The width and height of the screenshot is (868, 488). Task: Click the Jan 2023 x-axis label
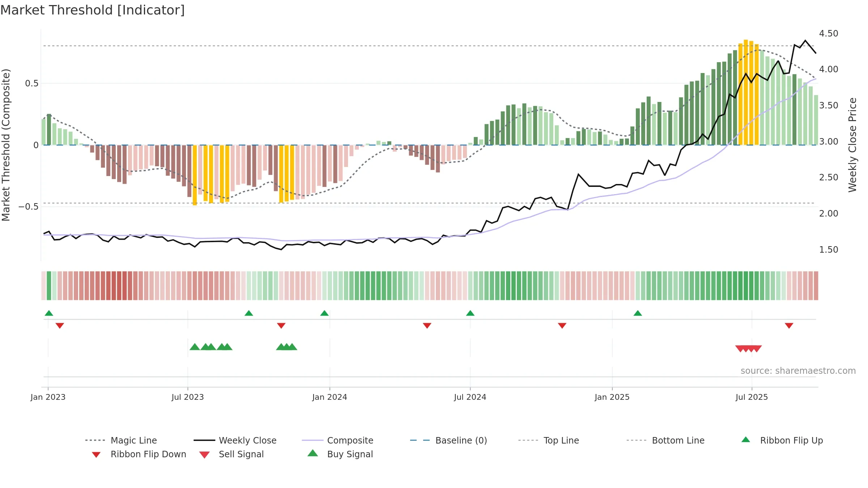pos(48,397)
